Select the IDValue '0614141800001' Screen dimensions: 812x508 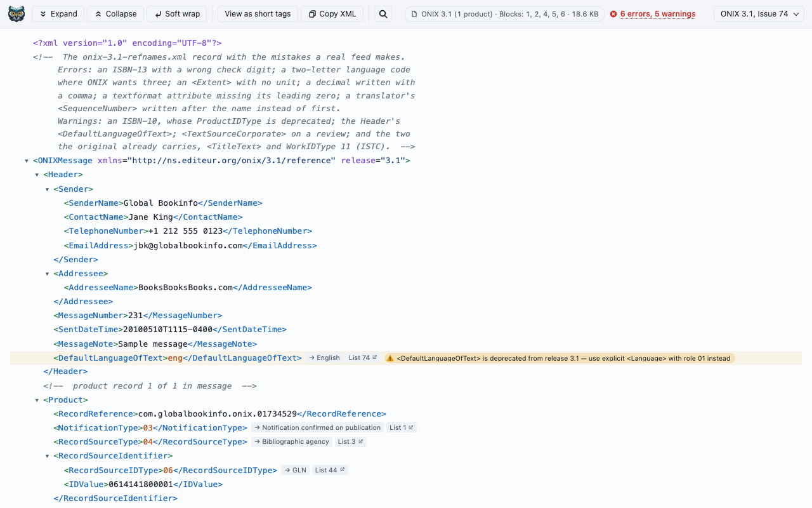[141, 485]
